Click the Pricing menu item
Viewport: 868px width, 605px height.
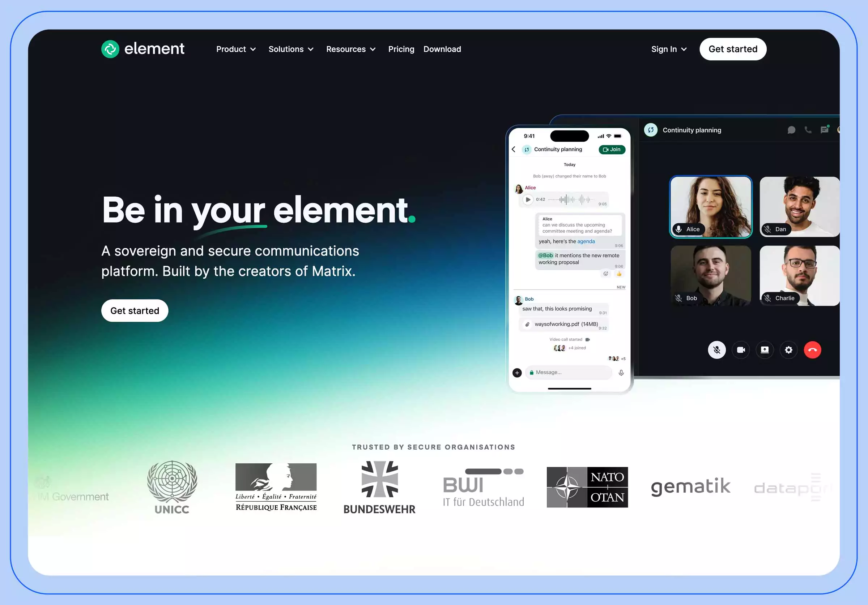(x=401, y=49)
